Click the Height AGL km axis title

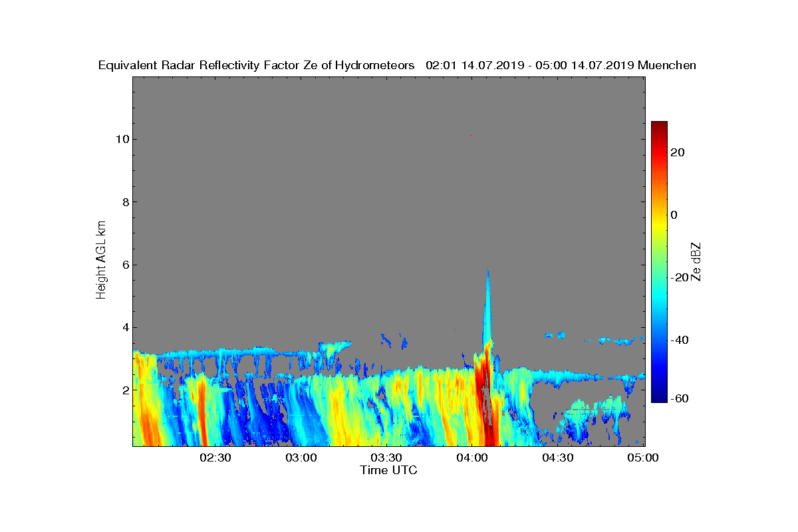point(101,261)
